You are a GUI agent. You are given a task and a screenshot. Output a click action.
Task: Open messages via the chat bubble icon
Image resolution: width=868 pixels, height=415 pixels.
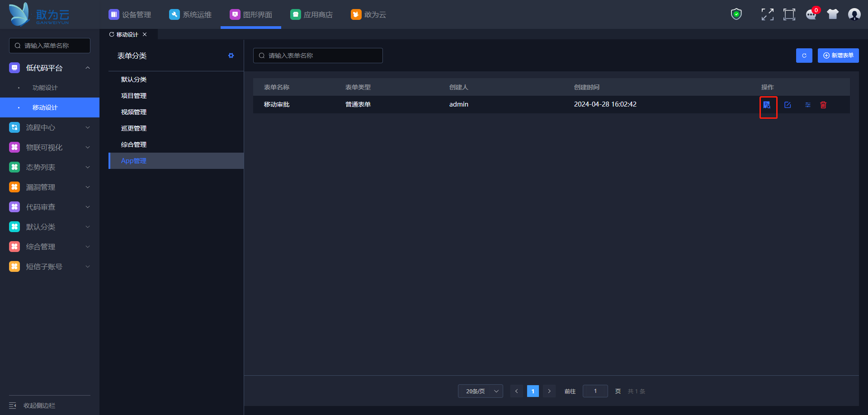(x=811, y=14)
